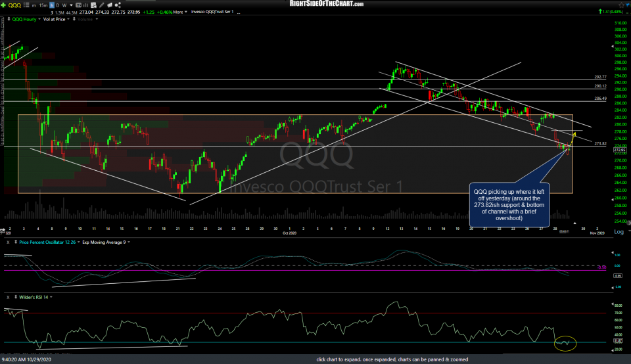Close the Price Percent Oscillator pane X
This screenshot has height=364, width=631.
click(x=8, y=242)
